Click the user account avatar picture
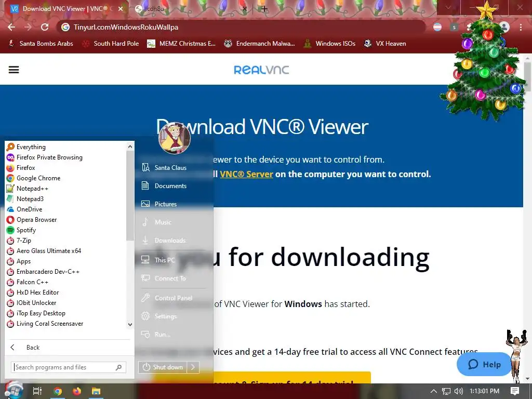The image size is (532, 399). coord(175,138)
